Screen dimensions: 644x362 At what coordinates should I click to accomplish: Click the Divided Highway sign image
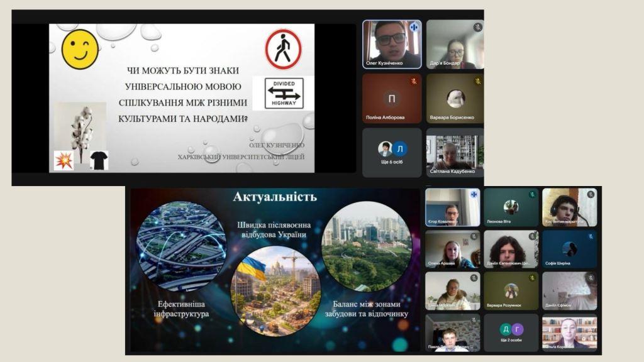pyautogui.click(x=284, y=93)
